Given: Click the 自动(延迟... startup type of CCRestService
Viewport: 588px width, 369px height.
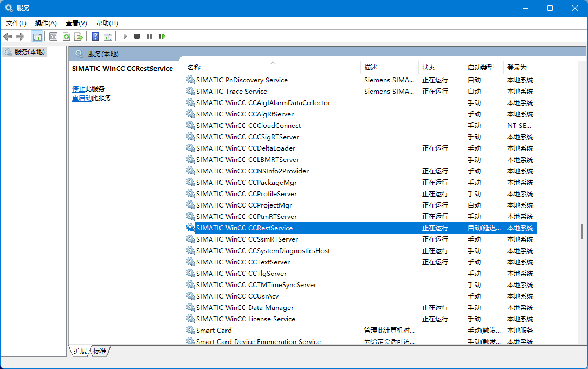Looking at the screenshot, I should pos(484,228).
